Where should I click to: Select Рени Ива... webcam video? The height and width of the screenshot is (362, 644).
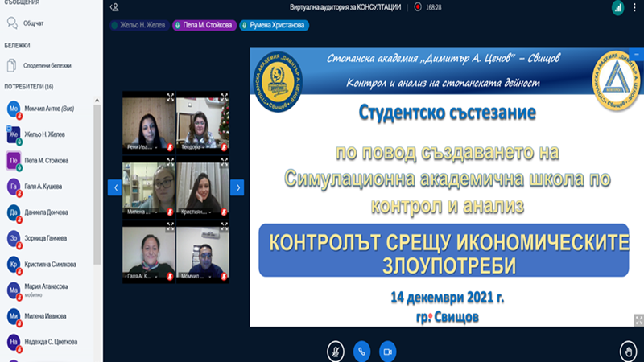pyautogui.click(x=149, y=122)
